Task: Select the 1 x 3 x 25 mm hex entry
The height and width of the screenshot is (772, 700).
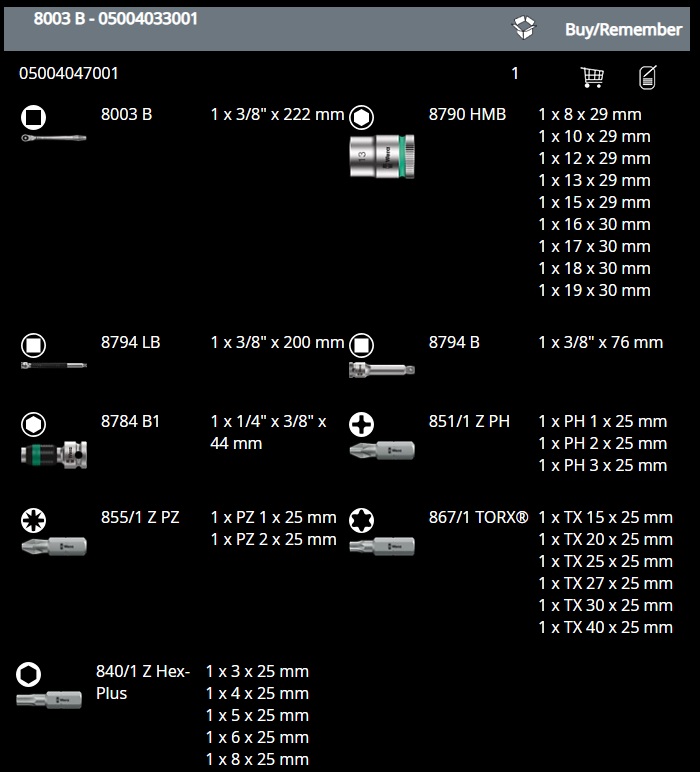Action: tap(257, 672)
